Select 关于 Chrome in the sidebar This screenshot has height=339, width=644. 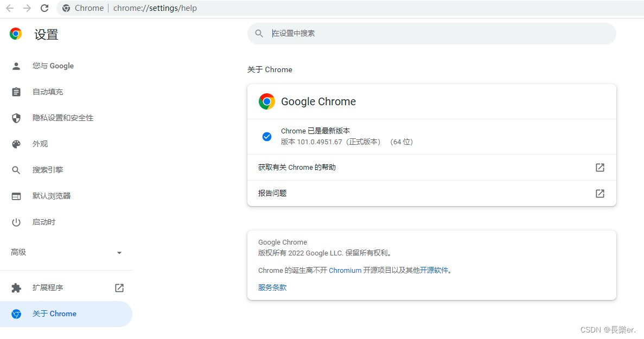[66, 314]
